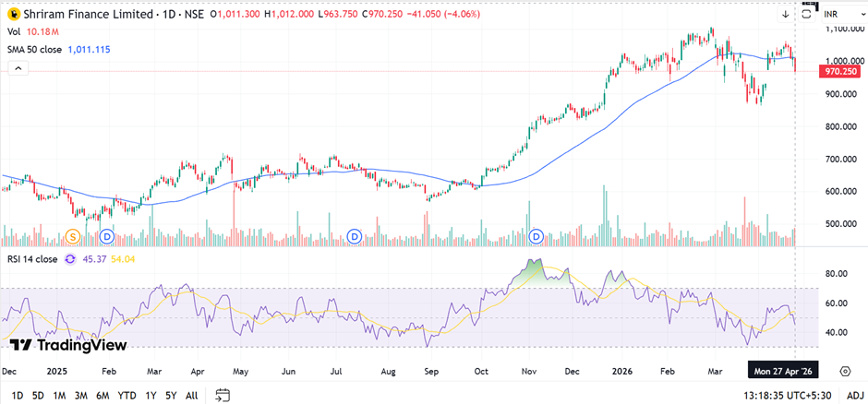Click the red 970.250 price label

pyautogui.click(x=842, y=71)
